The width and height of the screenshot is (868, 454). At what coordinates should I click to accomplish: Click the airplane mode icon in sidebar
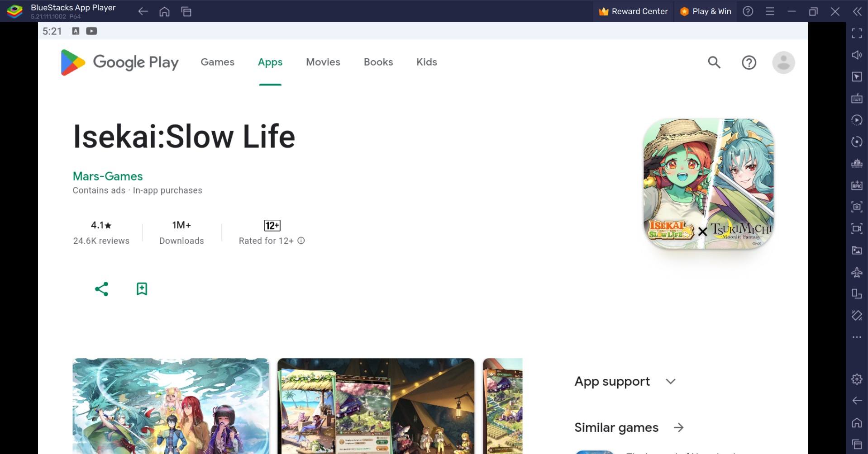point(857,272)
